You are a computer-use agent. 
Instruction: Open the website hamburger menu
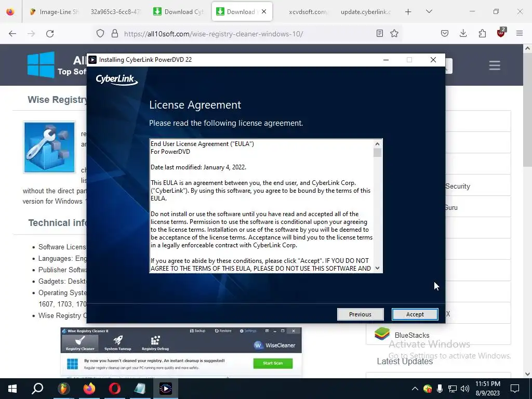coord(495,65)
